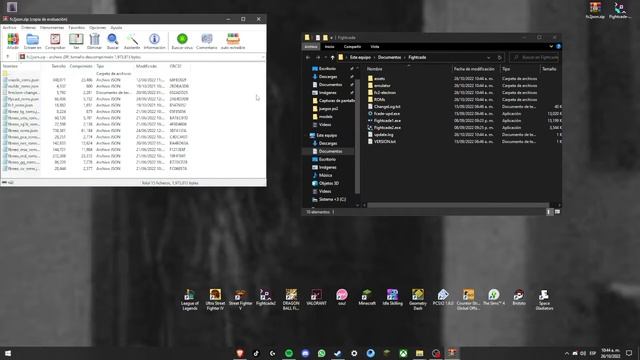640x360 pixels.
Task: Open the Herramientas menu in WinRAR
Action: 52,27
